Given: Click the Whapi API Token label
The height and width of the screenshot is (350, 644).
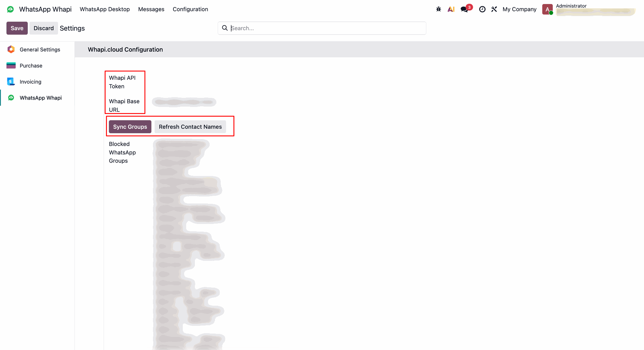Looking at the screenshot, I should pos(122,82).
